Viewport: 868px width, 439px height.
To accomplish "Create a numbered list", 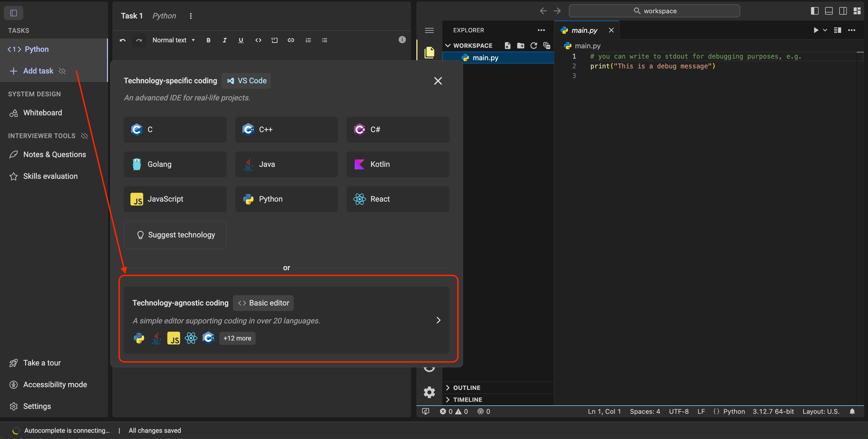I will 308,40.
